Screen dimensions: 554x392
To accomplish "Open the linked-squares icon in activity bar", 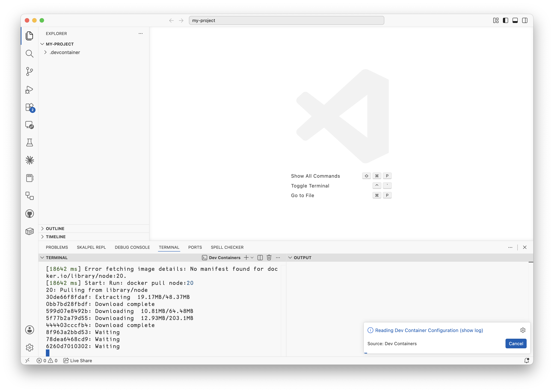I will pos(29,196).
